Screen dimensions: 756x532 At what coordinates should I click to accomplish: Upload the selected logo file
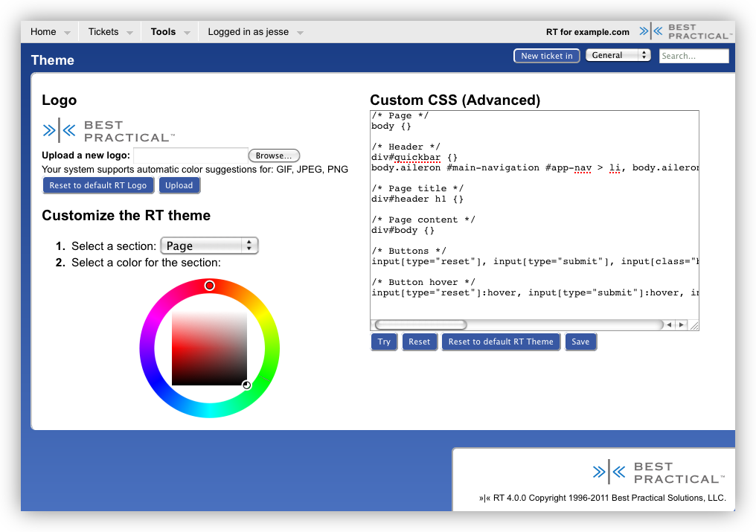[179, 185]
